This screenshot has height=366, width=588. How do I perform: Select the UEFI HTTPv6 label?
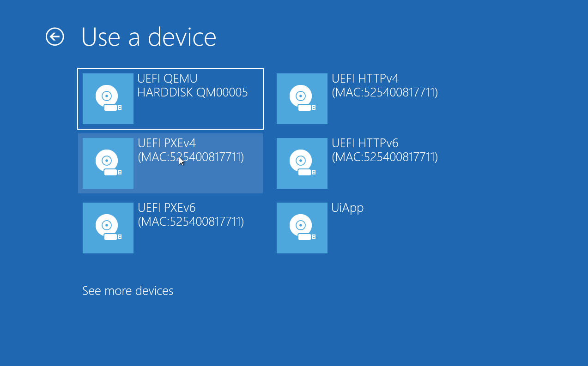pos(365,144)
